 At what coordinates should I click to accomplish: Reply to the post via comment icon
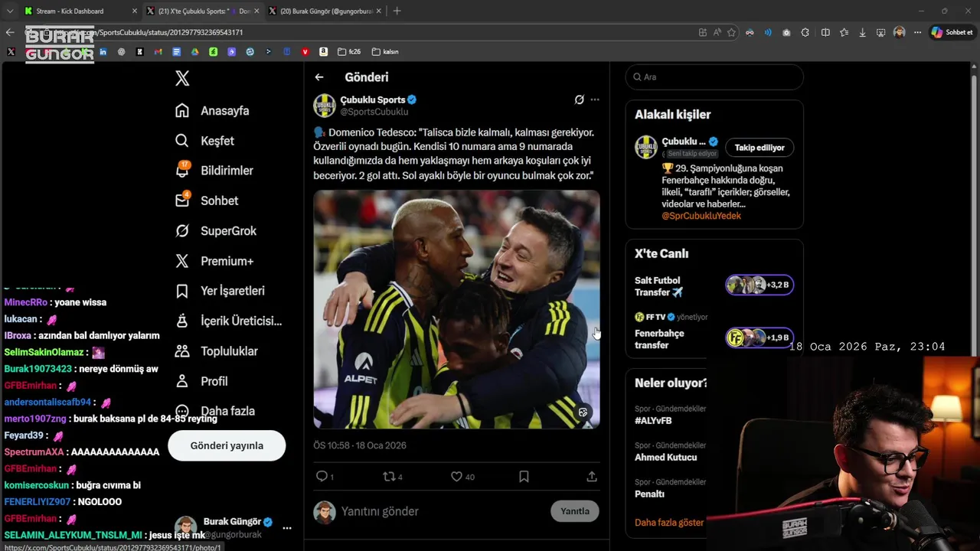click(322, 477)
